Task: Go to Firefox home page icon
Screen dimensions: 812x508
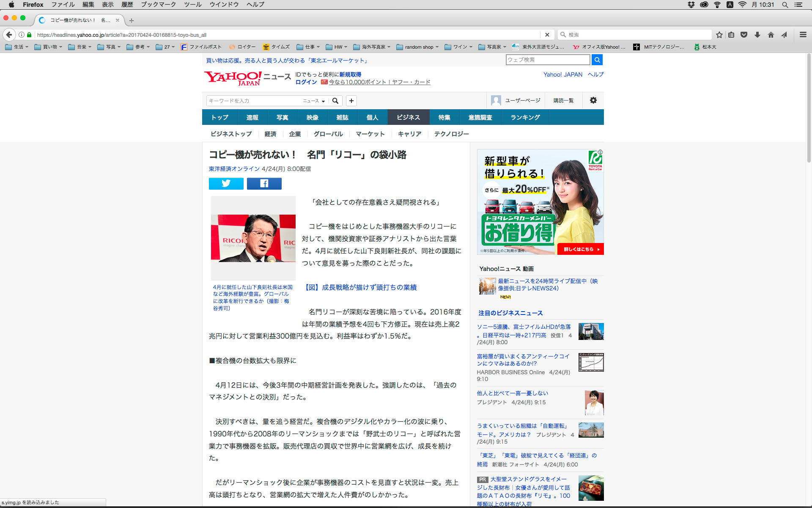Action: 771,35
